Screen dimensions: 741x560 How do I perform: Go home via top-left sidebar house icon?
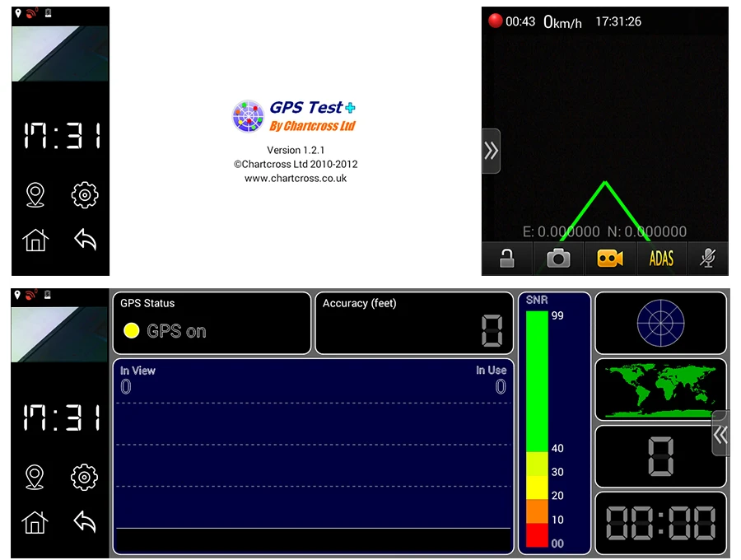pyautogui.click(x=35, y=240)
